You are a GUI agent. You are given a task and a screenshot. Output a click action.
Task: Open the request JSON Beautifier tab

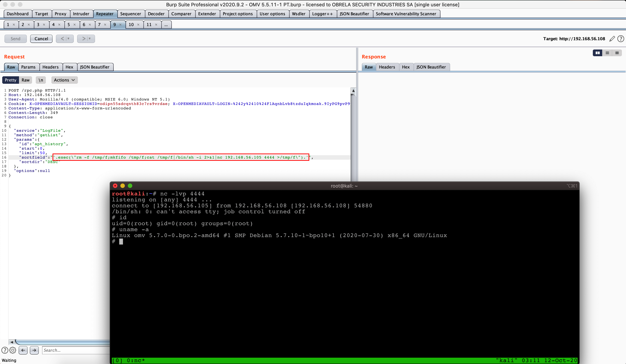pos(95,67)
